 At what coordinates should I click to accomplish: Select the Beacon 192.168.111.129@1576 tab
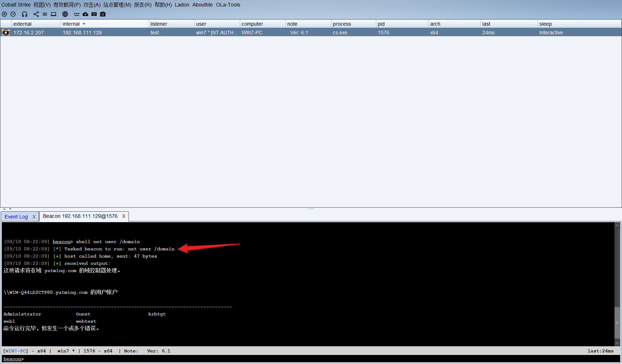click(80, 216)
